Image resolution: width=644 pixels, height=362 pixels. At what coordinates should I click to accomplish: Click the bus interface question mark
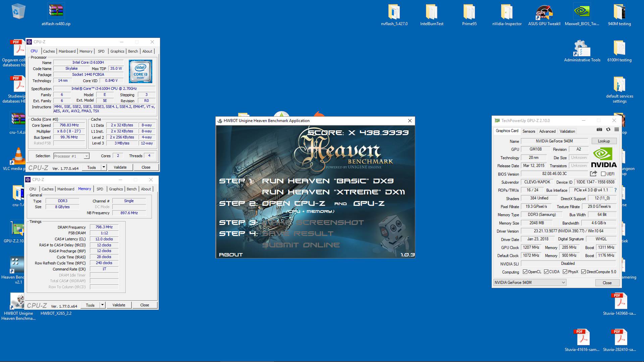[x=615, y=190]
